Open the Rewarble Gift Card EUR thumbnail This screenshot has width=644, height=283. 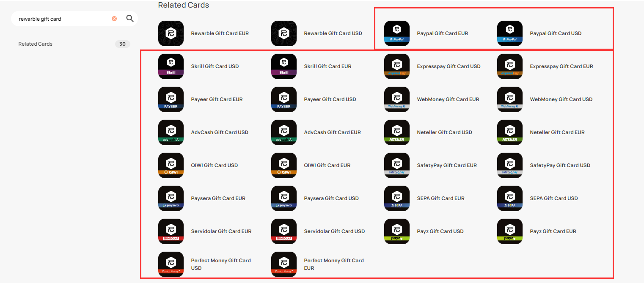coord(171,33)
